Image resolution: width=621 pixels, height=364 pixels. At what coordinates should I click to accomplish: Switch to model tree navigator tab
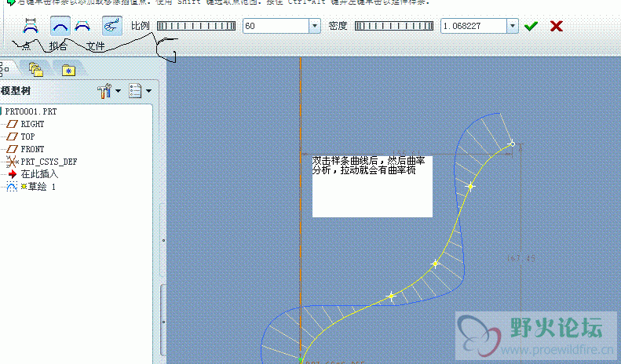point(5,69)
